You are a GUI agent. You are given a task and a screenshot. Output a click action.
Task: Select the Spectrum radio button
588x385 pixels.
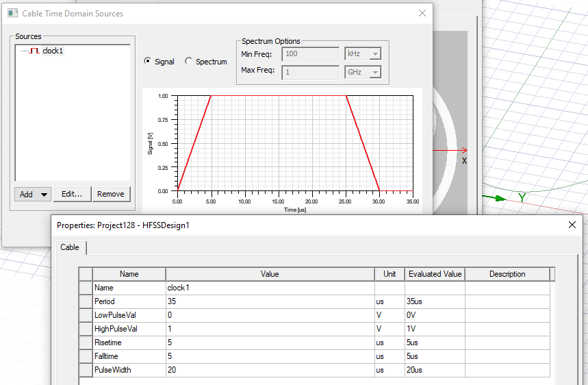click(x=189, y=61)
